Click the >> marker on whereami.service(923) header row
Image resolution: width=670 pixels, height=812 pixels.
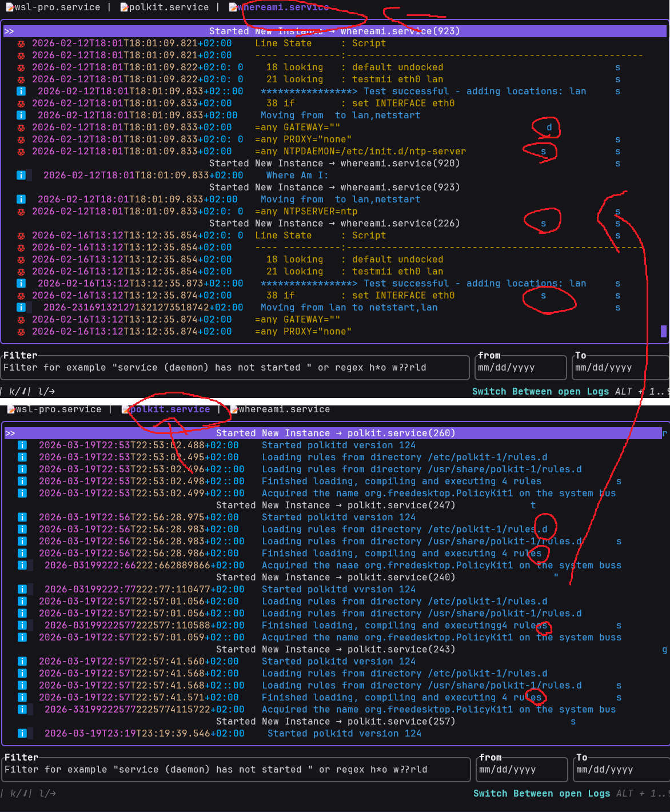pyautogui.click(x=9, y=31)
